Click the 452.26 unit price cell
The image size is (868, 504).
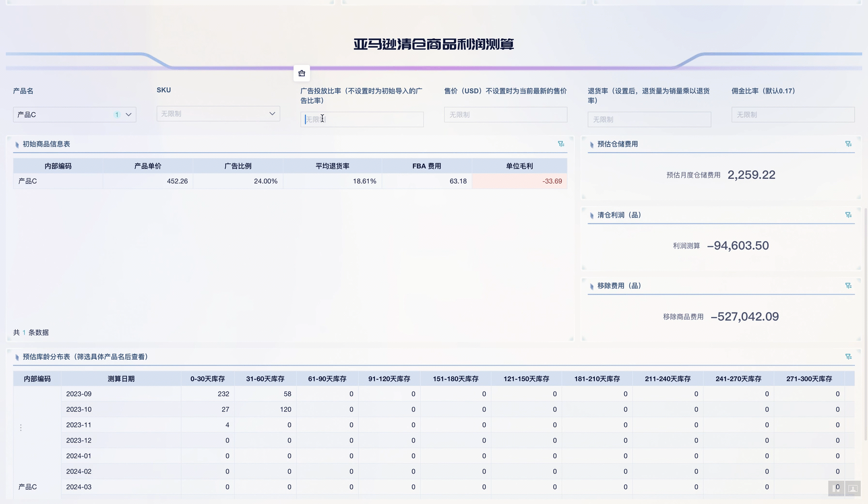pyautogui.click(x=148, y=181)
